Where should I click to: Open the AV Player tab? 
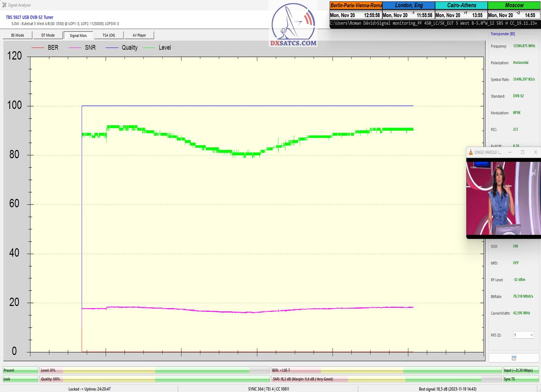[x=139, y=35]
